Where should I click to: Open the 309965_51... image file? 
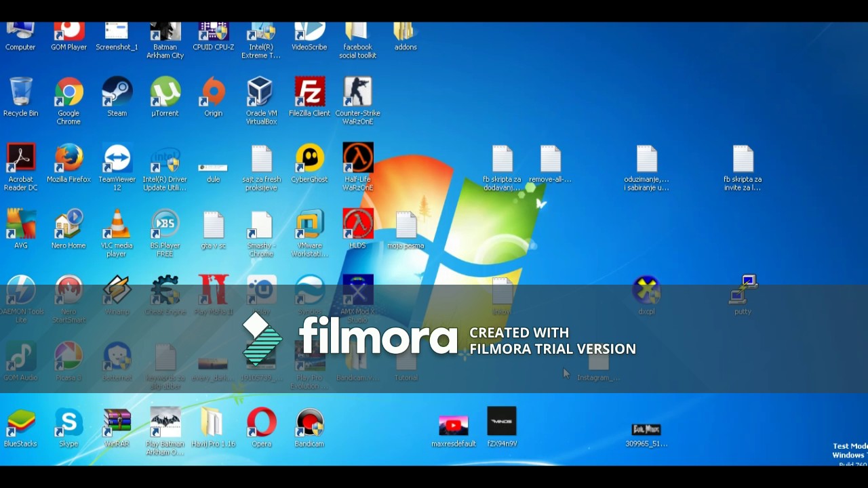click(x=646, y=429)
